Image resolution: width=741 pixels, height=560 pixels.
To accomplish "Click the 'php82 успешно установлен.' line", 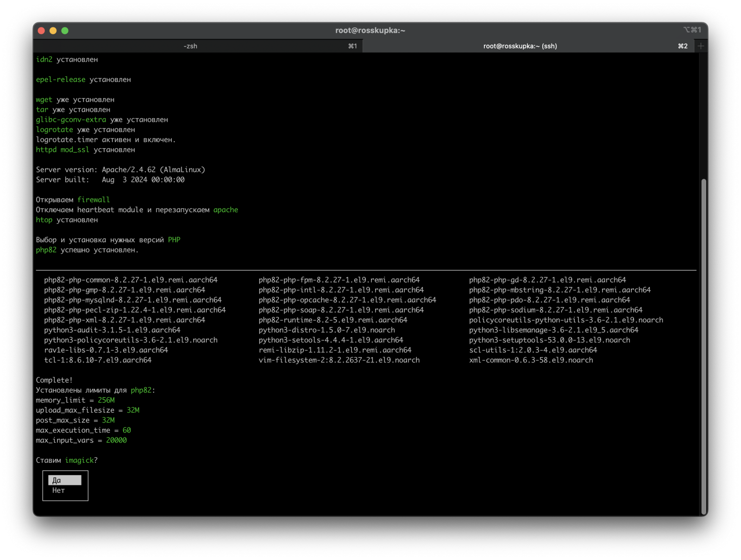I will point(88,250).
